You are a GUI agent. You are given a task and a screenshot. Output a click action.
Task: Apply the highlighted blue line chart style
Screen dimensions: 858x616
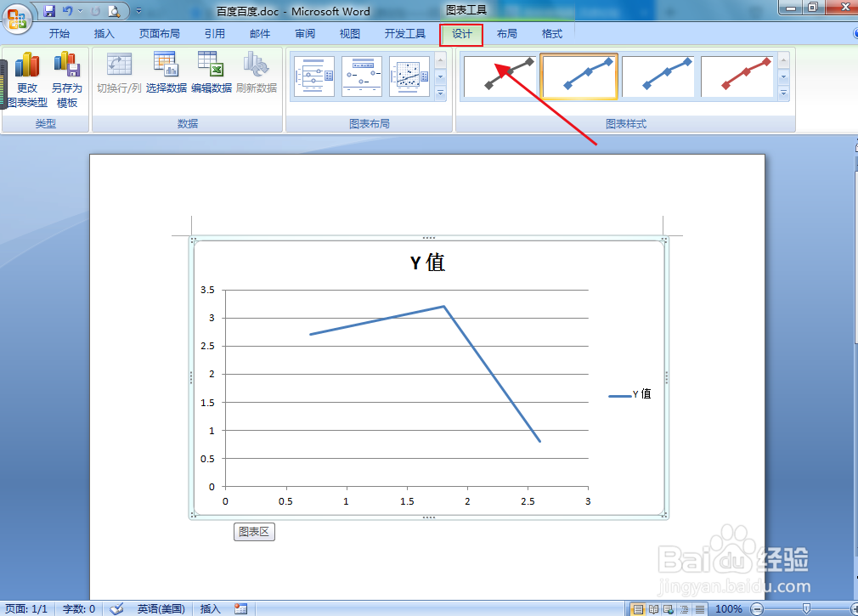tap(579, 76)
